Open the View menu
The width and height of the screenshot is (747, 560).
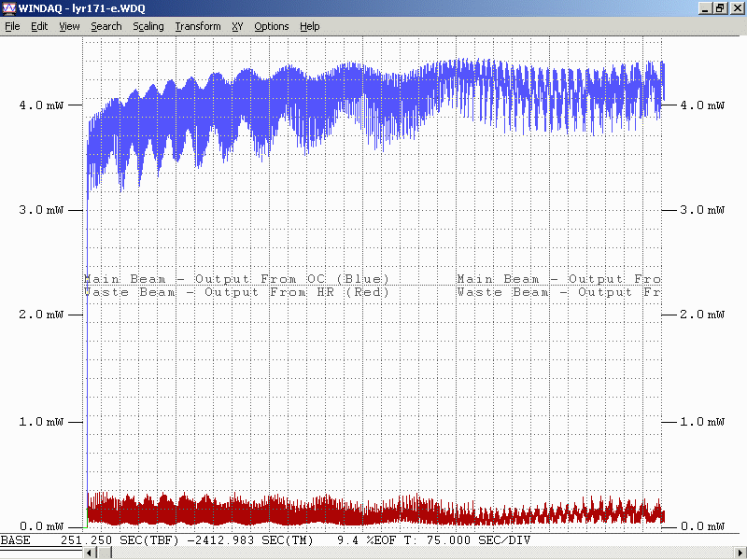(69, 26)
